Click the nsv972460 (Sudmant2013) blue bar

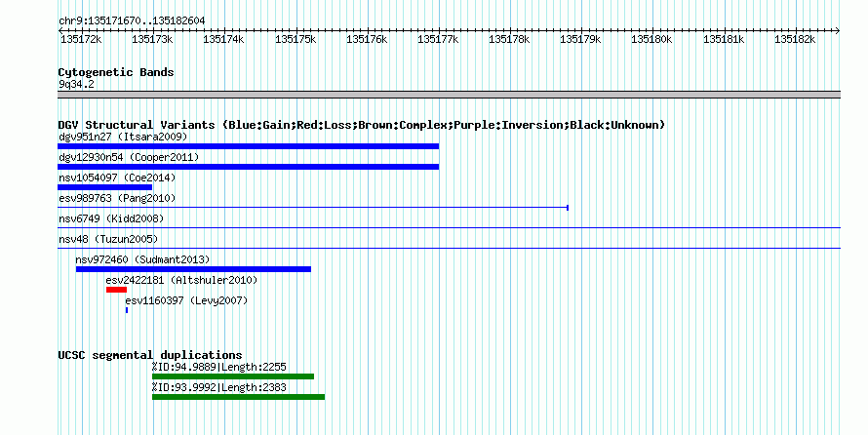click(193, 269)
